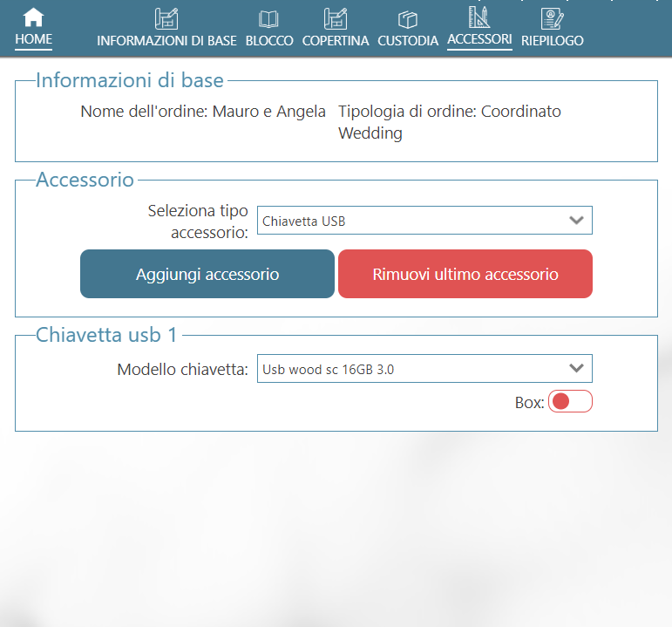Switch to the BLOCCO tab label

[x=269, y=41]
